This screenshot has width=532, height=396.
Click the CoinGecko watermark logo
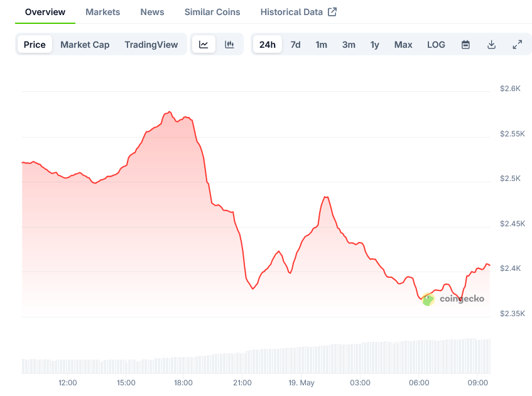point(453,299)
